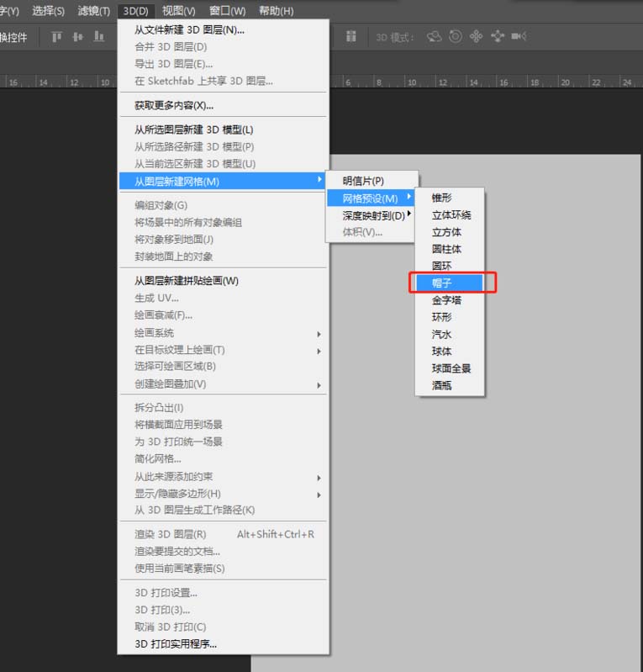
Task: Select the 3D scale camera mode icon
Action: click(519, 36)
